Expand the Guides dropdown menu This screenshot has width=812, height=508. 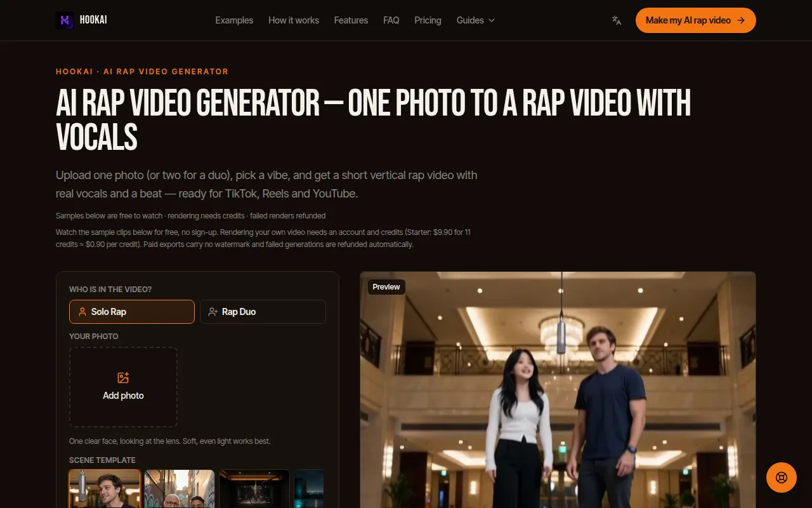point(476,20)
